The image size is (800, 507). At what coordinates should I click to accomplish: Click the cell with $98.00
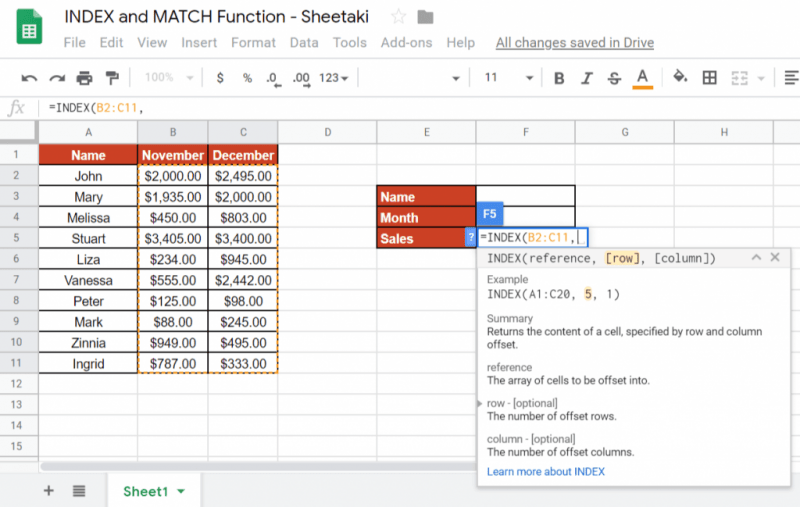[243, 301]
